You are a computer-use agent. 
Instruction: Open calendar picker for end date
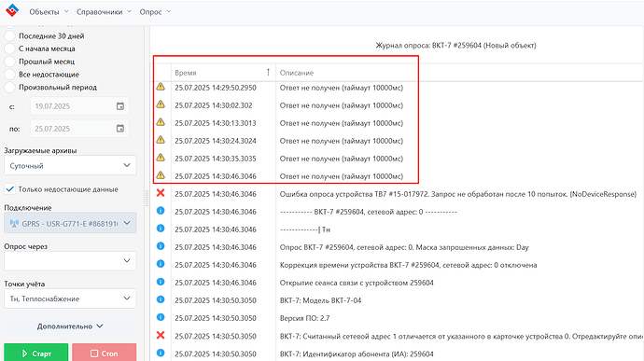click(x=120, y=129)
